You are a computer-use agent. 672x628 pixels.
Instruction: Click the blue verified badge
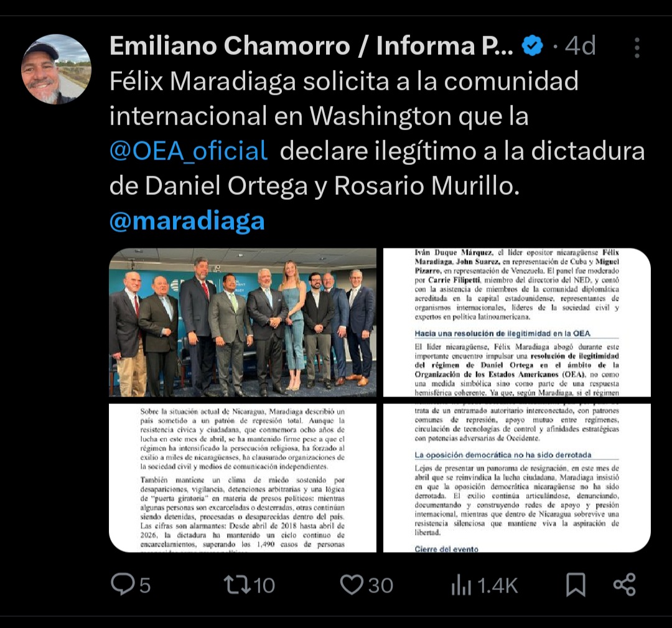click(532, 46)
